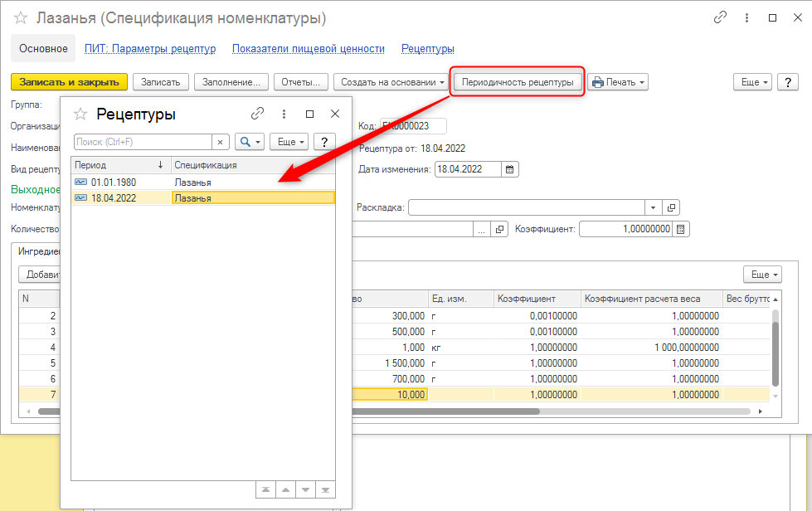812x511 pixels.
Task: Click the Периодичность рецептуры button
Action: pos(518,82)
